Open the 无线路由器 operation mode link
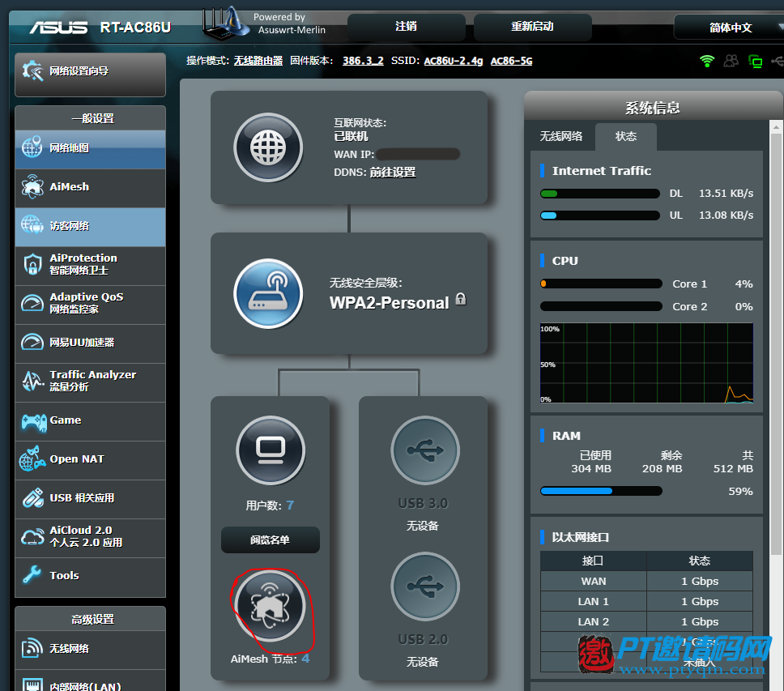This screenshot has height=691, width=784. click(x=258, y=61)
